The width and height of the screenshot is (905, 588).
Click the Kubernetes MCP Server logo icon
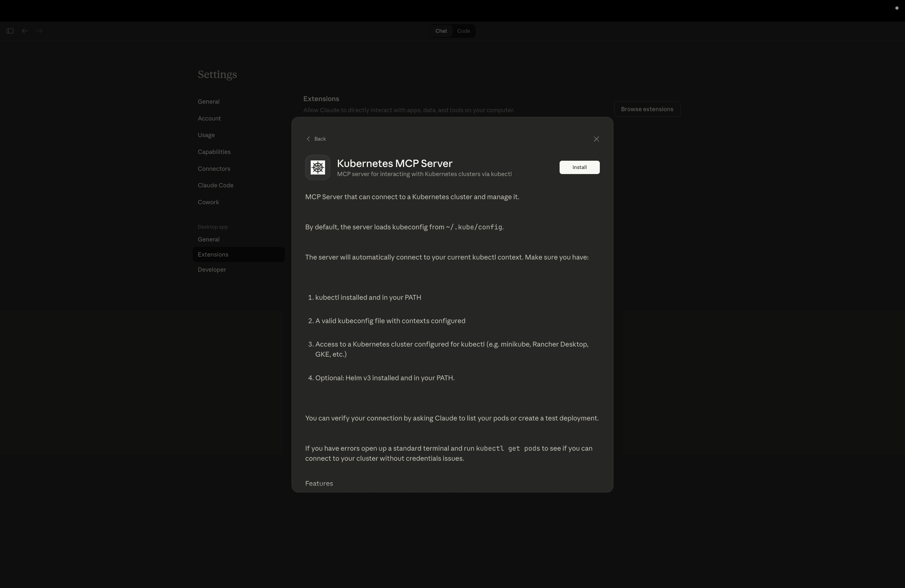click(318, 167)
